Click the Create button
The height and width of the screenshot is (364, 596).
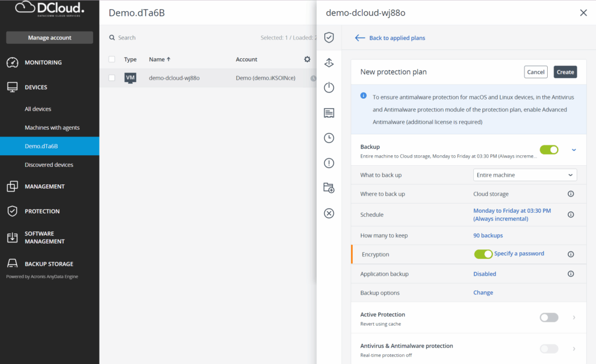[565, 72]
